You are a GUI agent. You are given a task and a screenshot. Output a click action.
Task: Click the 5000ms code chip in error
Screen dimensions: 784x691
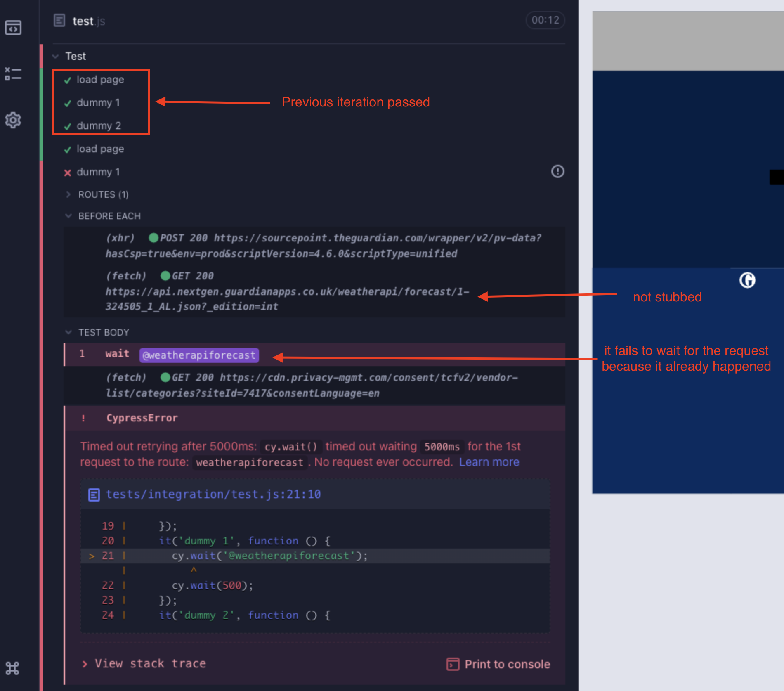click(442, 447)
